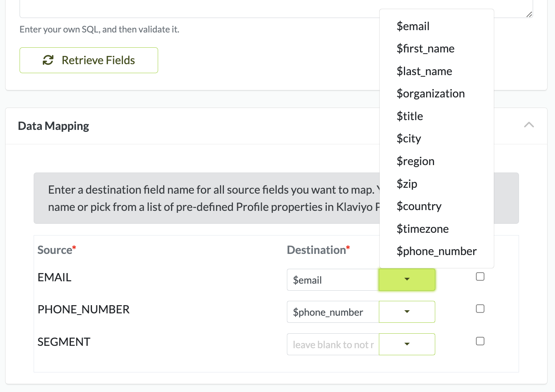555x392 pixels.
Task: Click the Retrieve Fields refresh icon
Action: (48, 60)
